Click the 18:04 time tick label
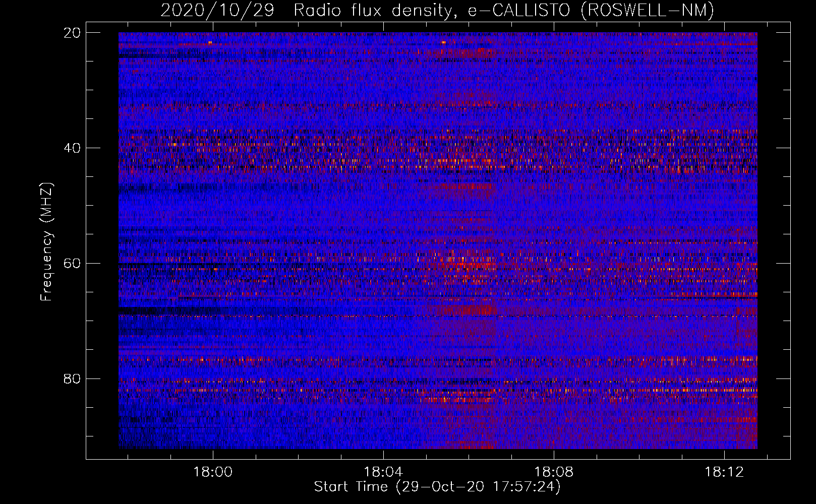The width and height of the screenshot is (816, 504). (x=383, y=472)
